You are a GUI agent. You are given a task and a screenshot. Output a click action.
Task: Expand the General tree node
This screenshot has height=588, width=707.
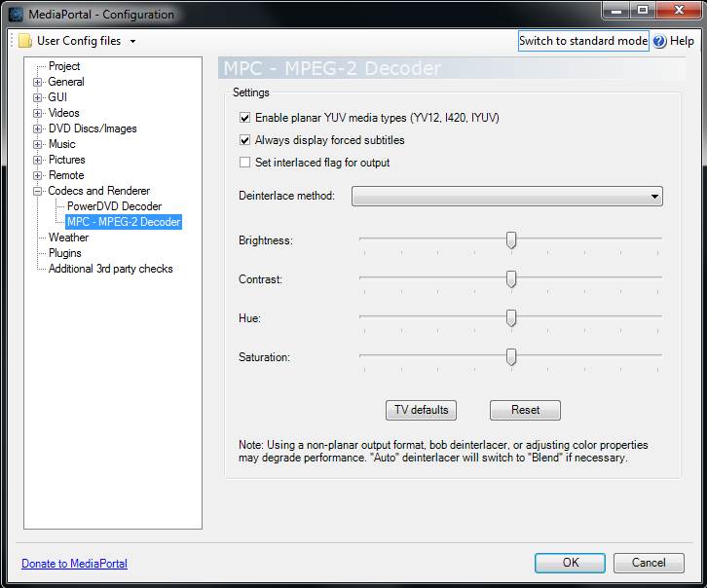(37, 82)
